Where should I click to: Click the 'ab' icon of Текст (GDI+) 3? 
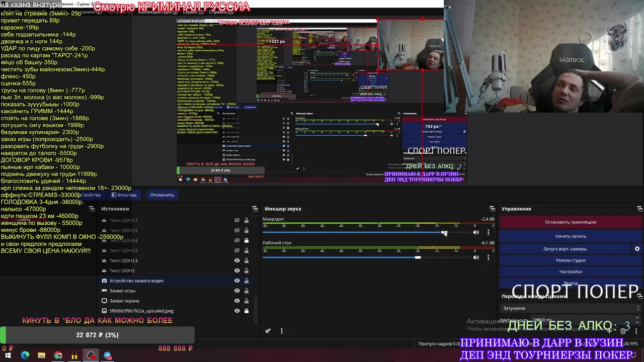coord(104,260)
